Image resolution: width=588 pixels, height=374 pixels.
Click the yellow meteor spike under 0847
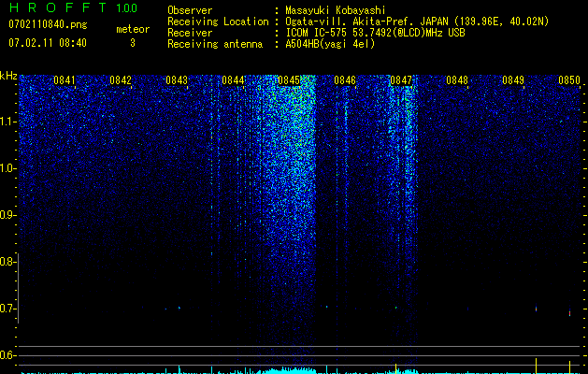(395, 368)
